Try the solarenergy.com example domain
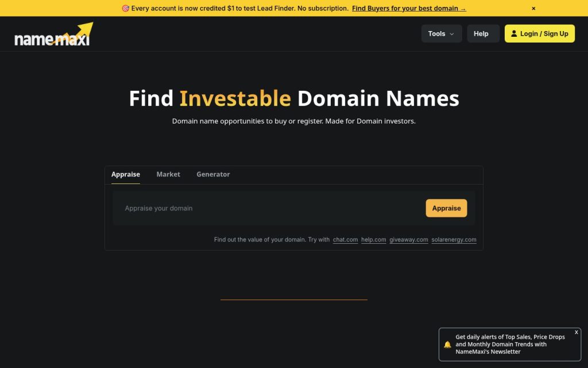 (454, 240)
